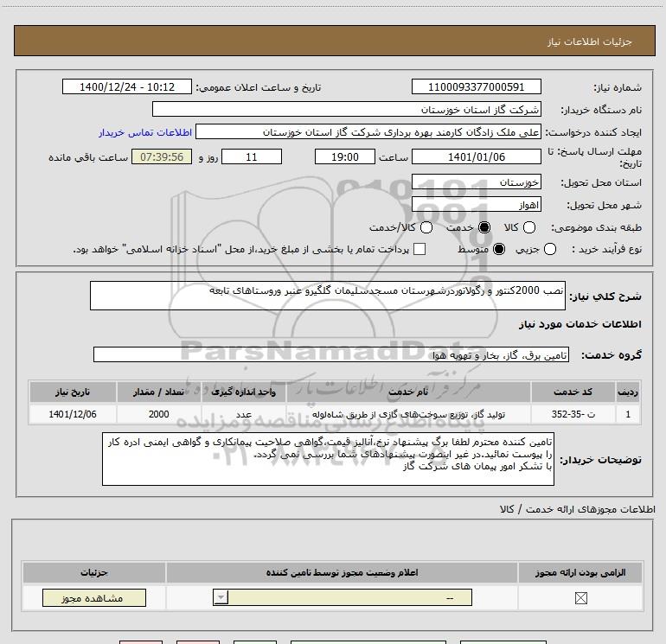Toggle the الزامی بودن ارائه مجوز checkbox
The width and height of the screenshot is (666, 644).
pyautogui.click(x=580, y=598)
